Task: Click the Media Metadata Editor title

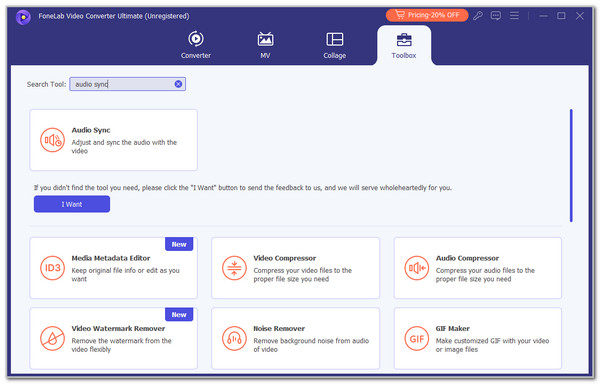Action: coord(111,258)
